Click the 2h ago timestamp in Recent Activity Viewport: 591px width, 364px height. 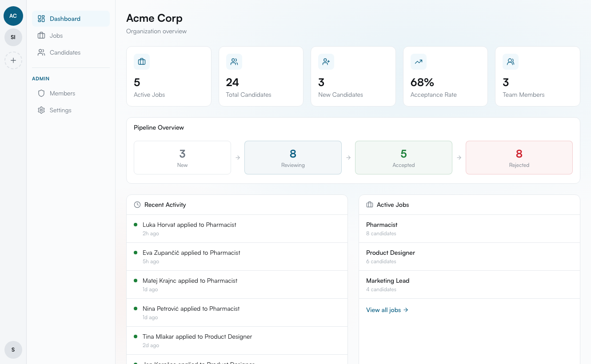[x=151, y=233]
